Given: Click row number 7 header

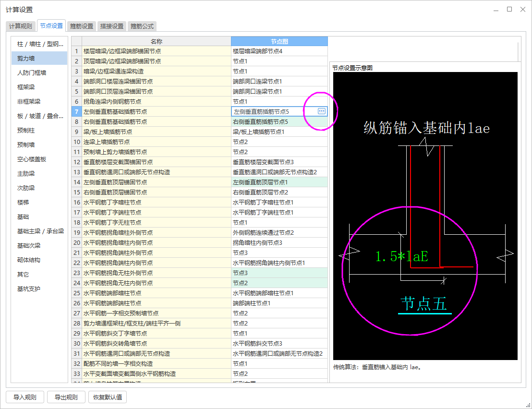Looking at the screenshot, I should [x=76, y=111].
